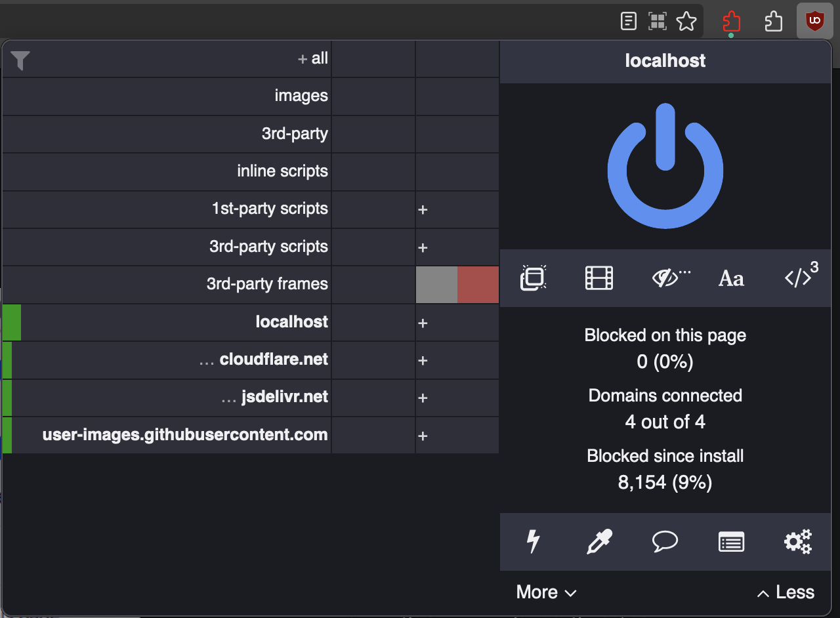Select user-images.githubusercontent.com domain row
Image resolution: width=840 pixels, height=618 pixels.
[x=185, y=435]
